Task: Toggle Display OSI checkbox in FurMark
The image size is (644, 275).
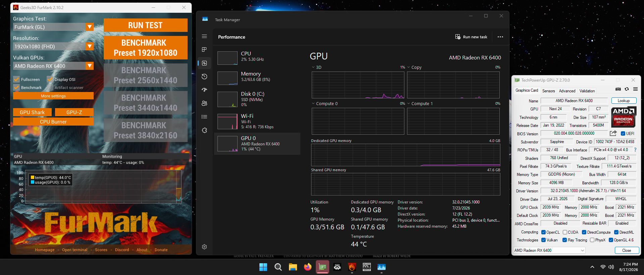Action: (x=50, y=79)
